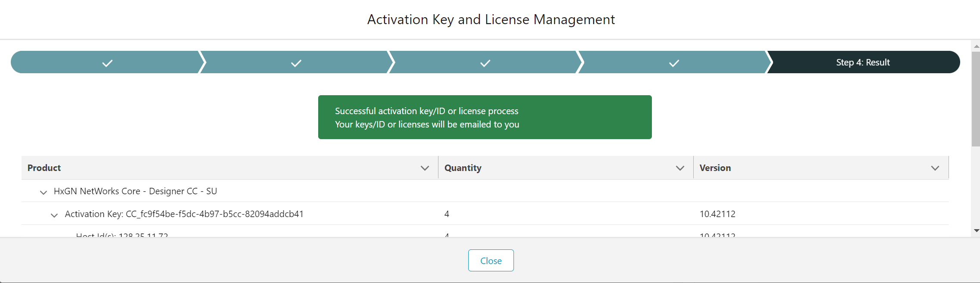The width and height of the screenshot is (980, 283).
Task: Click the Activation Key and License Management title
Action: coord(491,19)
